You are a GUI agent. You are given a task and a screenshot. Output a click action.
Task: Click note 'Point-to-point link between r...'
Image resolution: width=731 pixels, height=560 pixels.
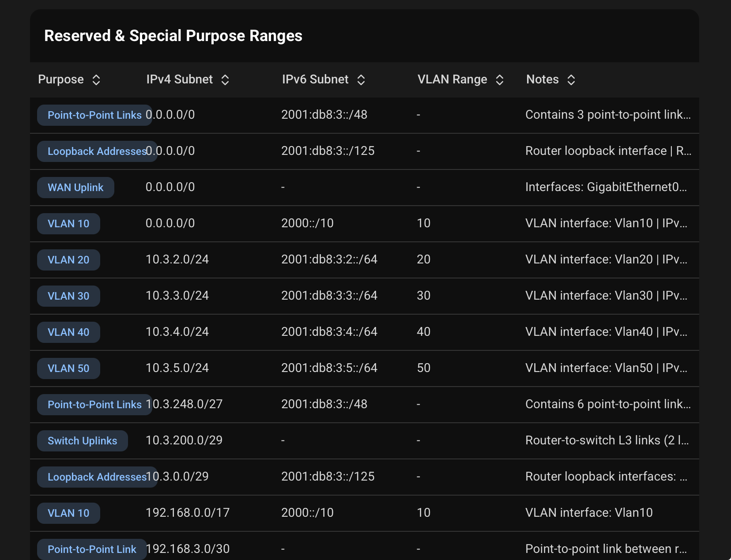click(606, 549)
